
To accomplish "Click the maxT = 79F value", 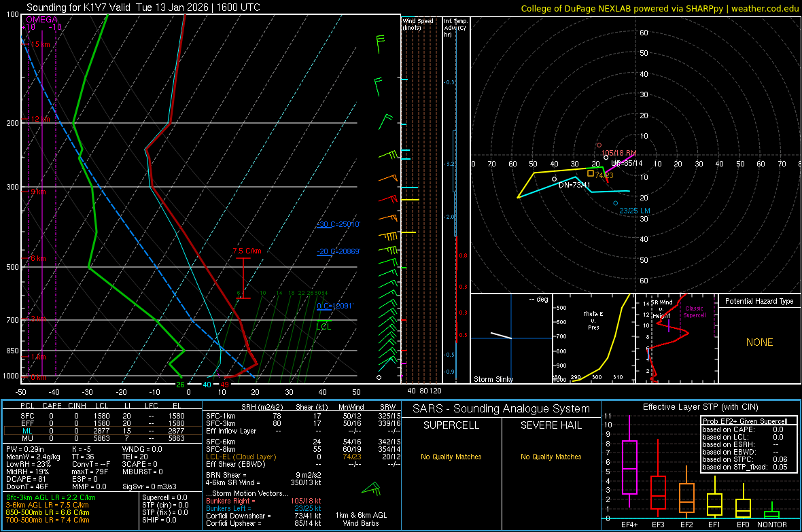I will tap(90, 472).
